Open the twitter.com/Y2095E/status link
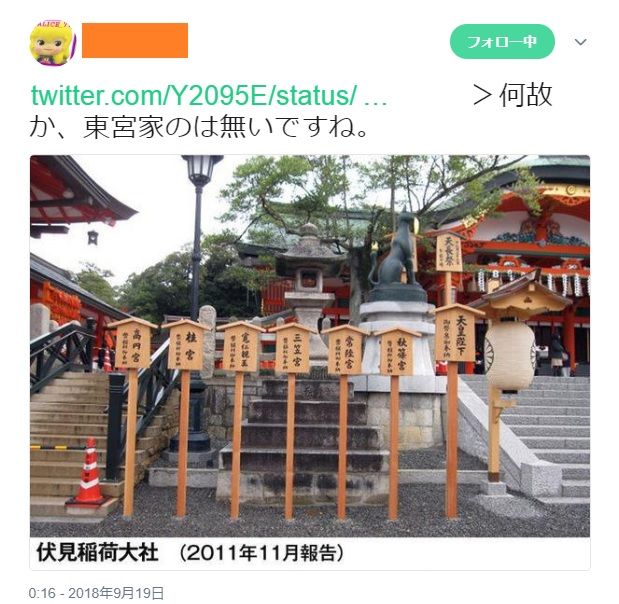The height and width of the screenshot is (604, 619). click(x=209, y=96)
